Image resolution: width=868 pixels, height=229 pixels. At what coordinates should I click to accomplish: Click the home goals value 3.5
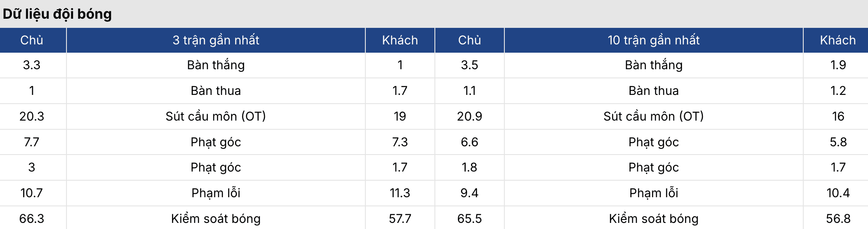469,65
